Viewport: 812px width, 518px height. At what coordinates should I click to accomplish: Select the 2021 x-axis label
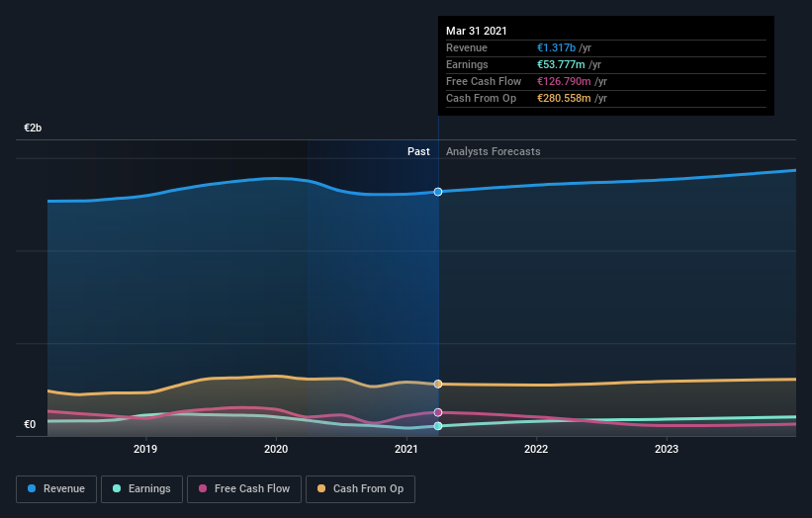click(406, 449)
